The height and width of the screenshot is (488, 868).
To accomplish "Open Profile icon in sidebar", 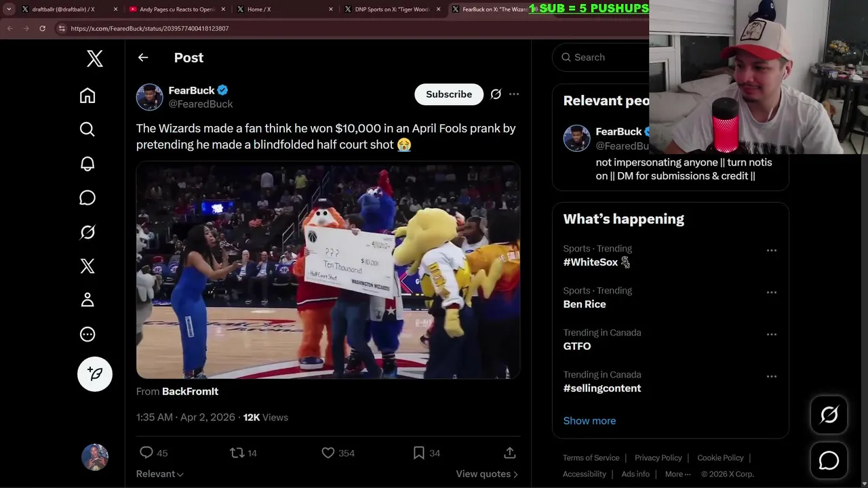I will tap(87, 300).
